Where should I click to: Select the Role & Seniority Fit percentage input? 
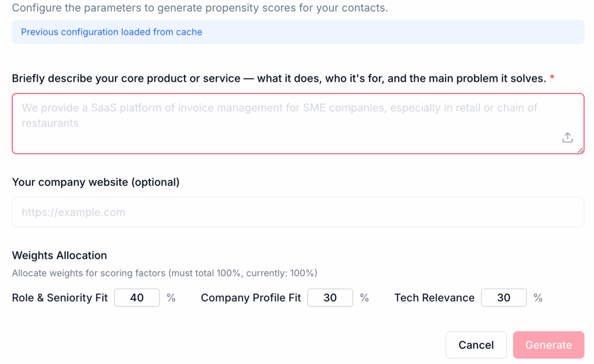(x=137, y=297)
